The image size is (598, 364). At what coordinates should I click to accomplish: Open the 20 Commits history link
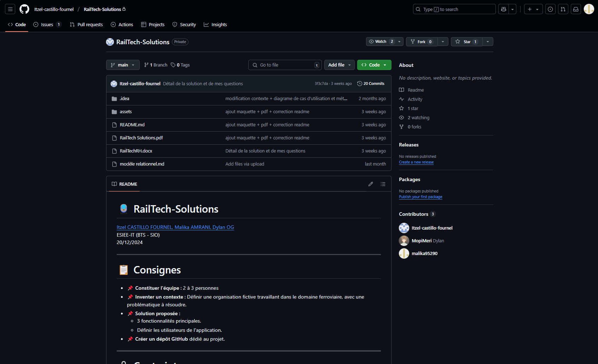click(371, 84)
